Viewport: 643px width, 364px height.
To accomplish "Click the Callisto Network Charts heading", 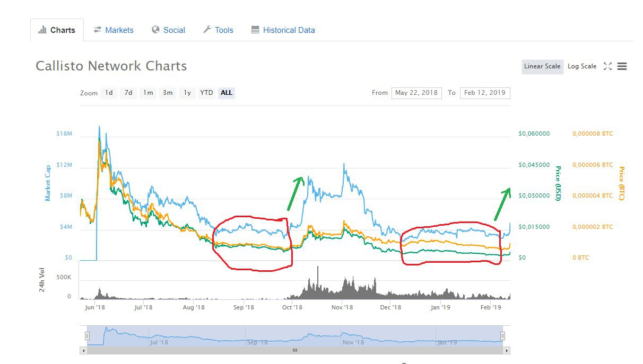I will (x=111, y=66).
